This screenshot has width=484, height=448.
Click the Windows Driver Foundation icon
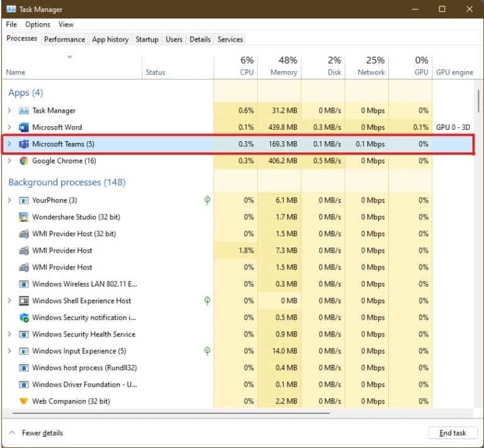[24, 384]
